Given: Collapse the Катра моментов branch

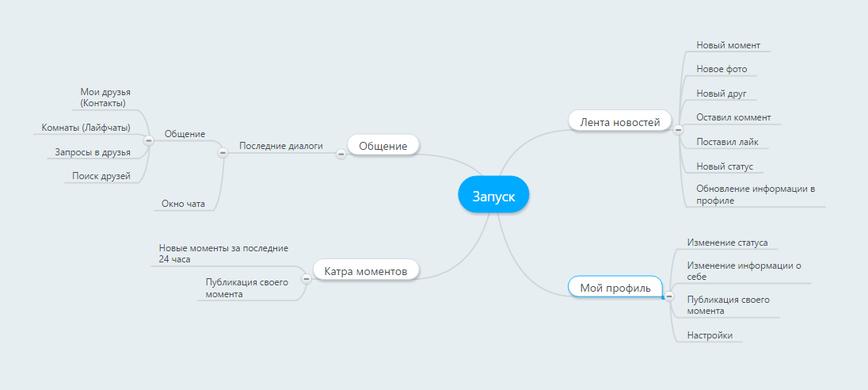Looking at the screenshot, I should [x=306, y=279].
